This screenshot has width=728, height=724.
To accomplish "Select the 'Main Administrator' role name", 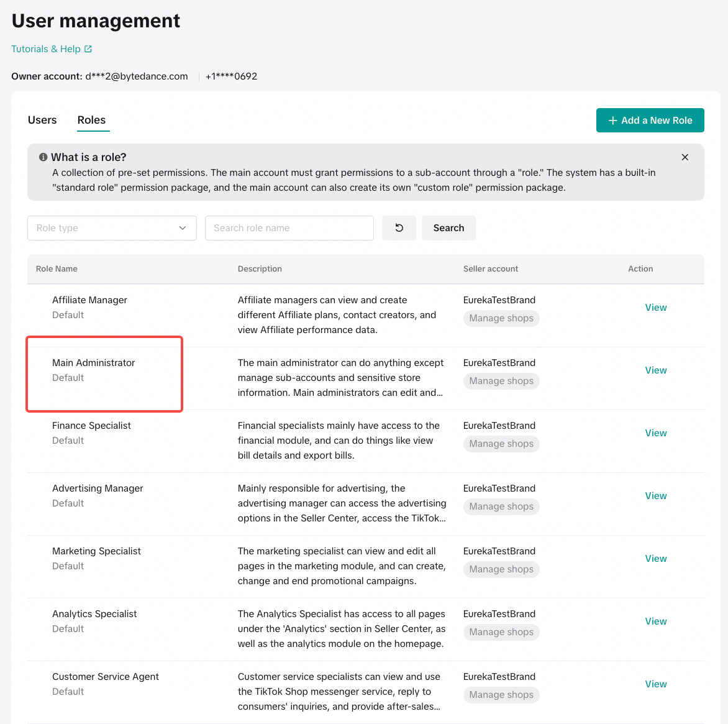I will [93, 363].
